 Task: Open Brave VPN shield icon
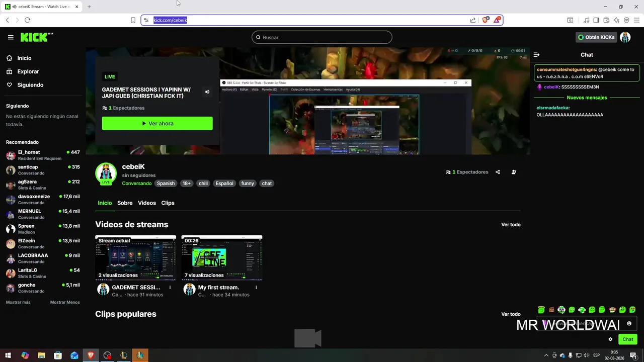click(626, 20)
